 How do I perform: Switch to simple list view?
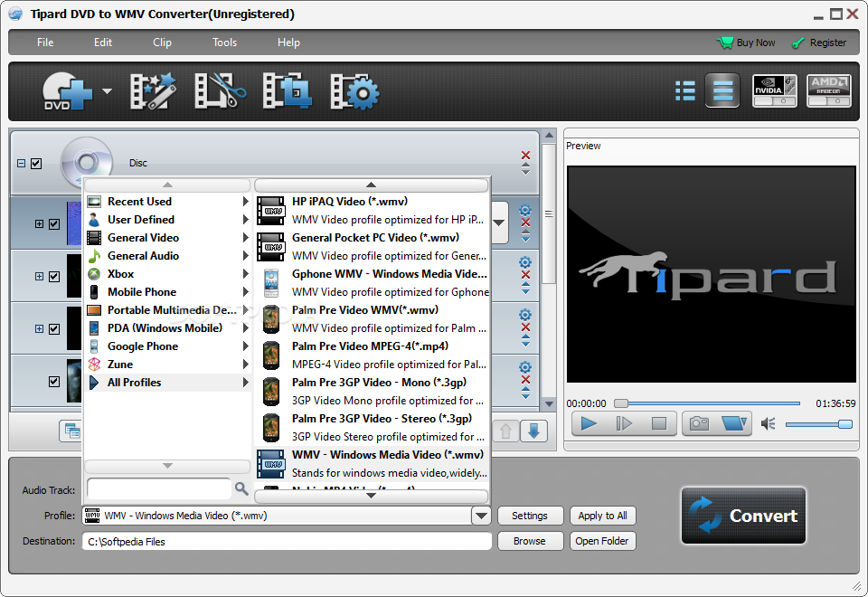pyautogui.click(x=722, y=90)
